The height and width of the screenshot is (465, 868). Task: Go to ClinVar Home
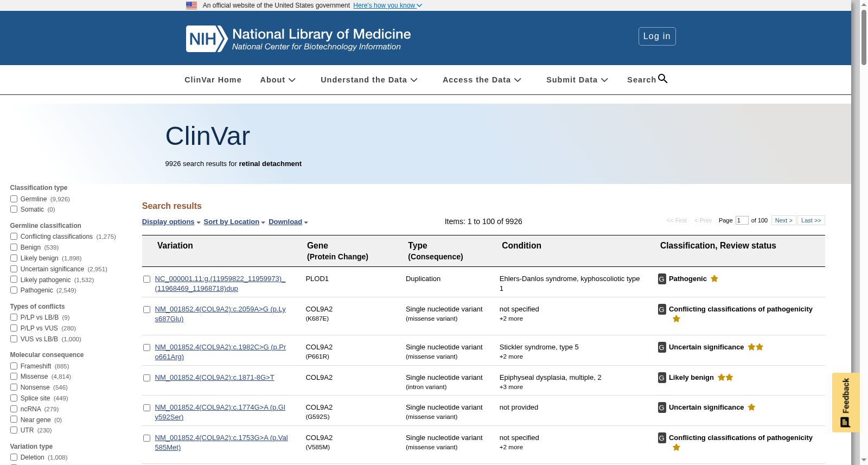coord(213,80)
